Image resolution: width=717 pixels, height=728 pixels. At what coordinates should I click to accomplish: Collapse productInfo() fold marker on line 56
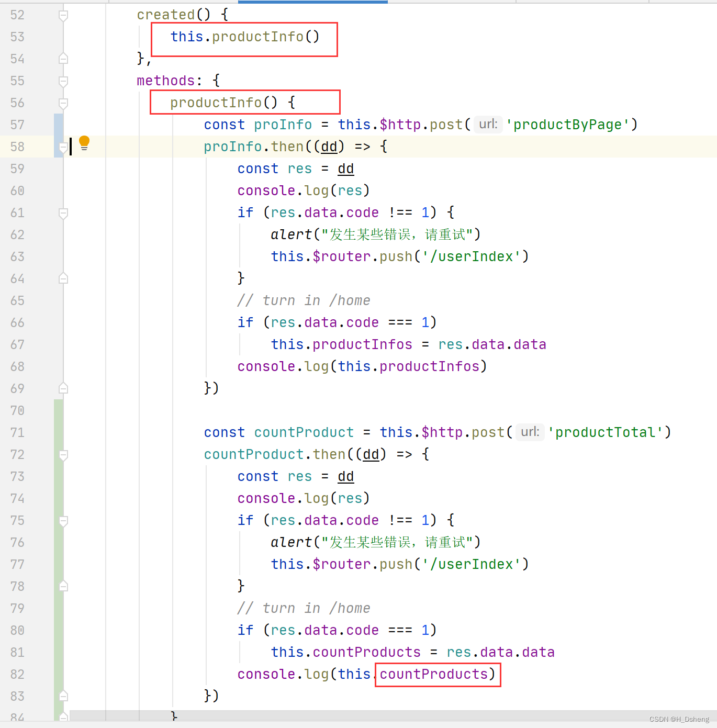coord(63,103)
